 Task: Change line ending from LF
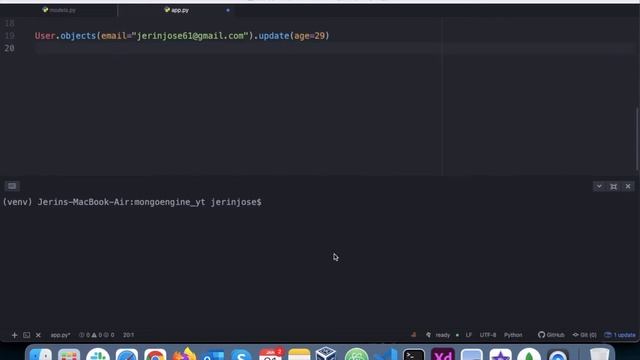(x=469, y=335)
